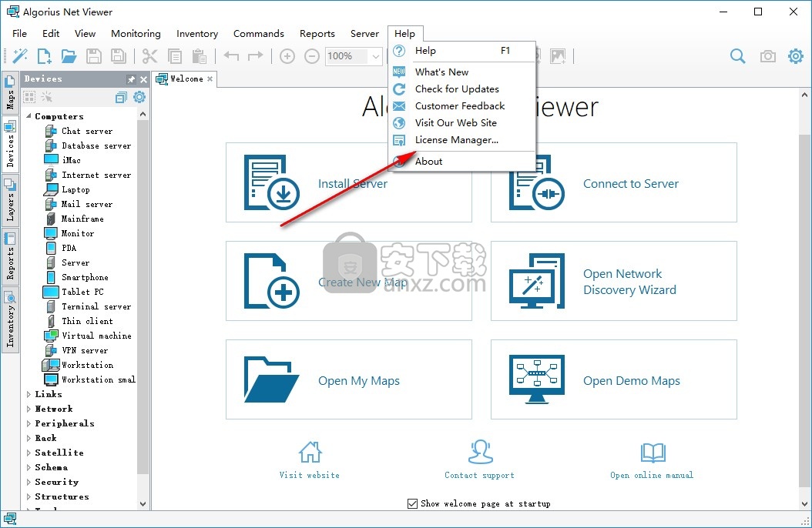Image resolution: width=812 pixels, height=528 pixels.
Task: Switch to the Inventory side tab
Action: (10, 319)
